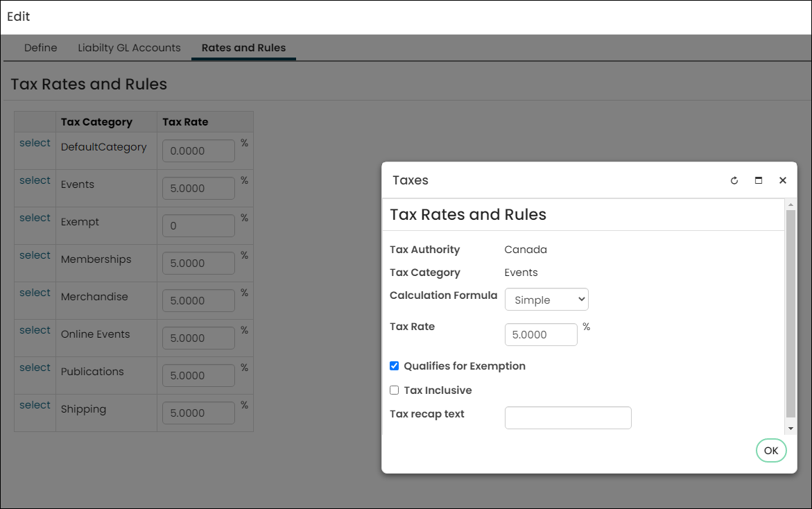Click the Tax recap text field
The height and width of the screenshot is (509, 812).
click(x=568, y=417)
